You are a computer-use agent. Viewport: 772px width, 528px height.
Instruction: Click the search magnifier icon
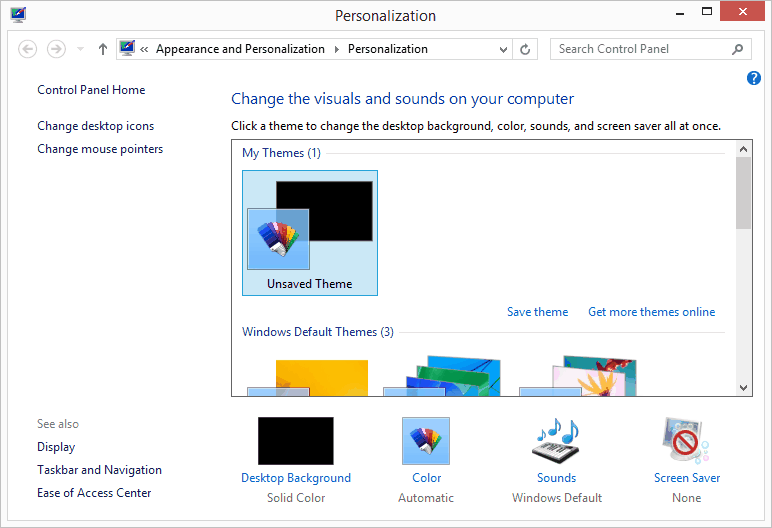pos(738,49)
